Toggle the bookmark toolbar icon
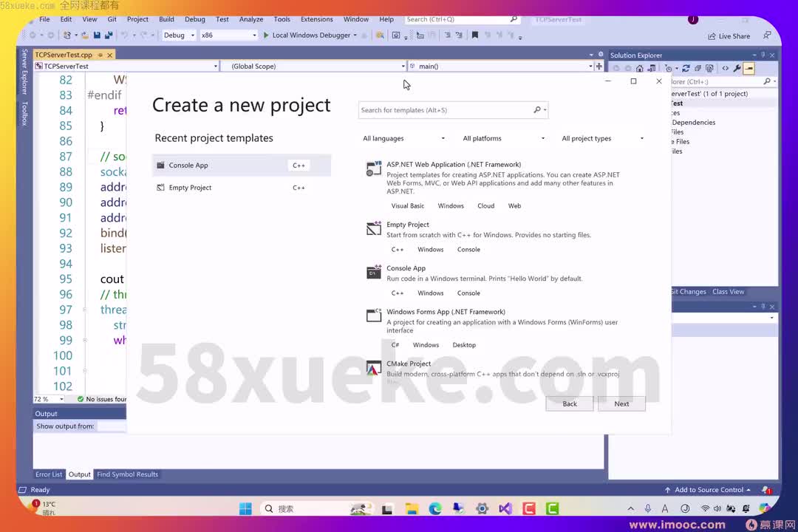 475,35
